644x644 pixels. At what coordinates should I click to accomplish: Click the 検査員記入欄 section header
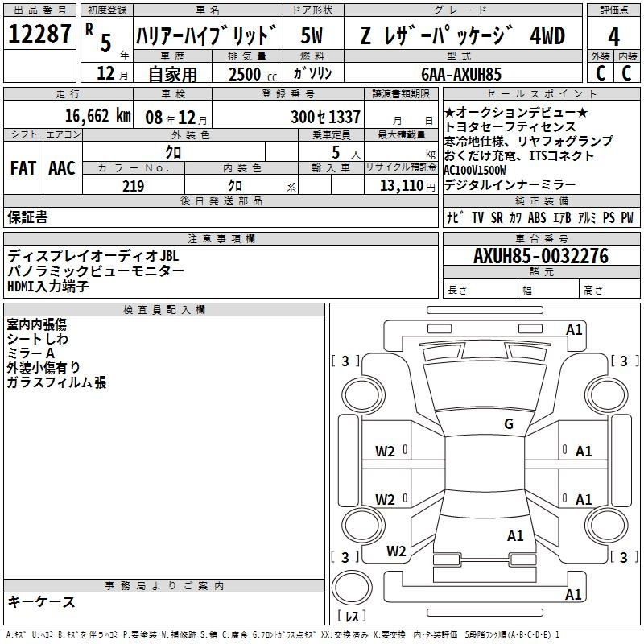point(164,309)
